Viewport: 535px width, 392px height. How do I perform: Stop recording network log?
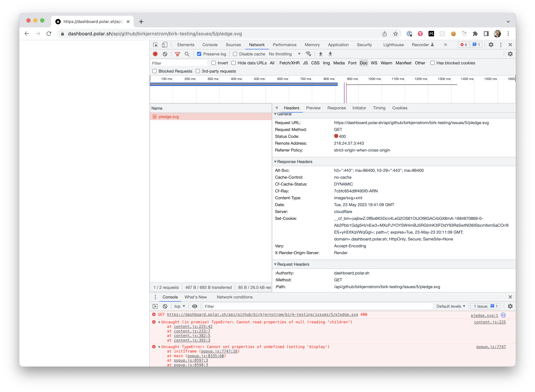click(x=155, y=54)
